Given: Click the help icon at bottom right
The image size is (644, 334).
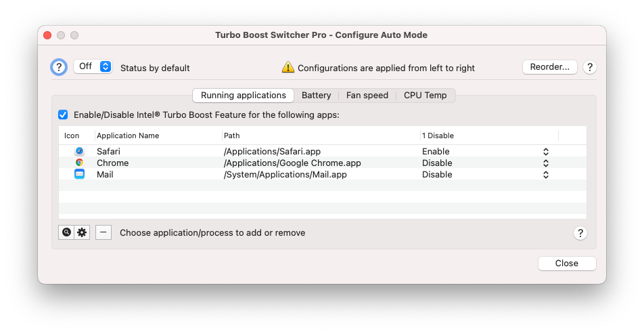Looking at the screenshot, I should (x=580, y=233).
